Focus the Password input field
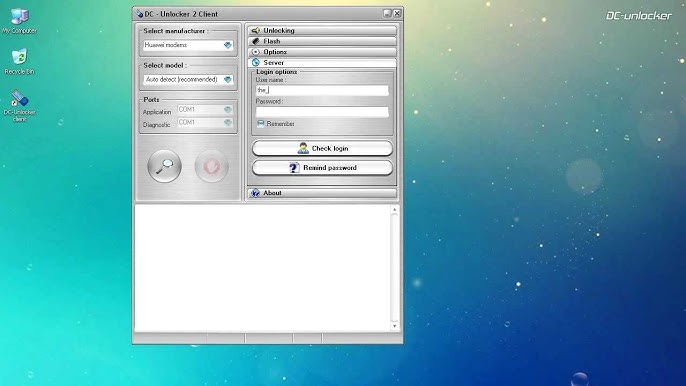 [322, 112]
